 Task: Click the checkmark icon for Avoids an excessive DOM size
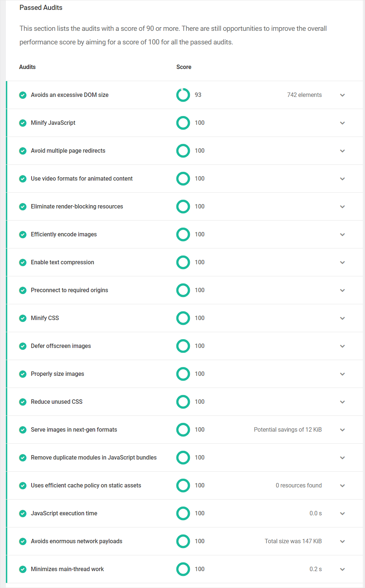click(x=23, y=95)
